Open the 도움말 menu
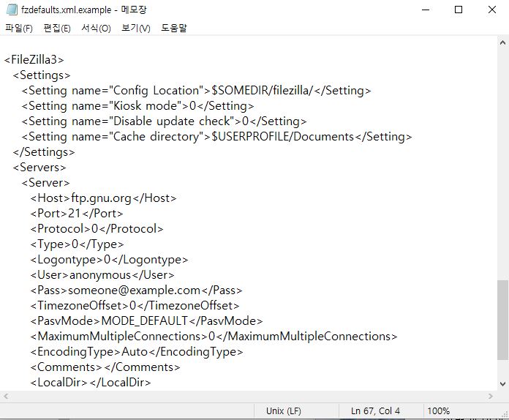Viewport: 509px width, 420px height. 174,29
